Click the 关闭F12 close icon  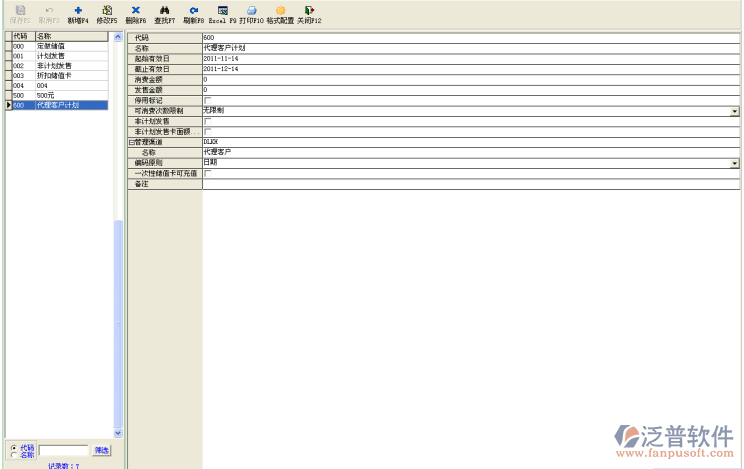308,10
